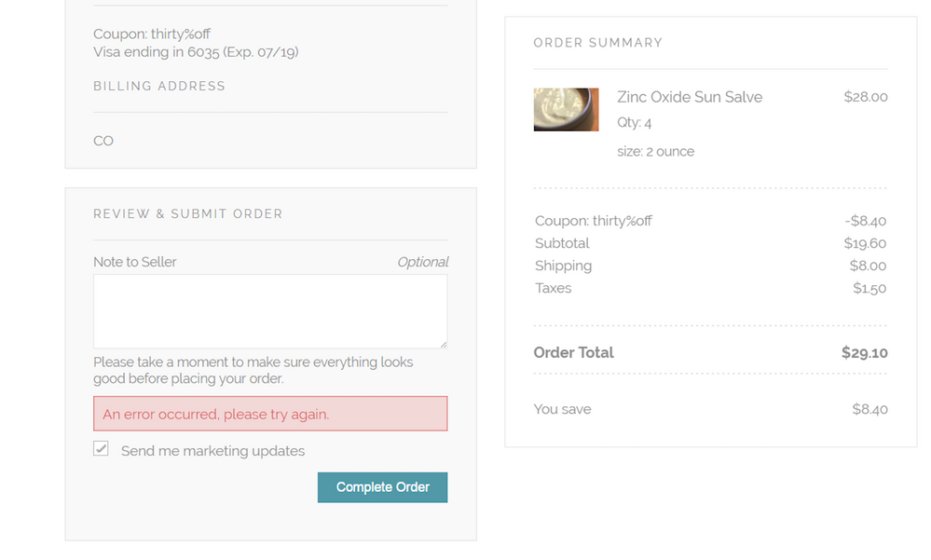Open the Zinc Oxide Sun Salve product link
Viewport: 931px width, 560px height.
click(x=689, y=97)
